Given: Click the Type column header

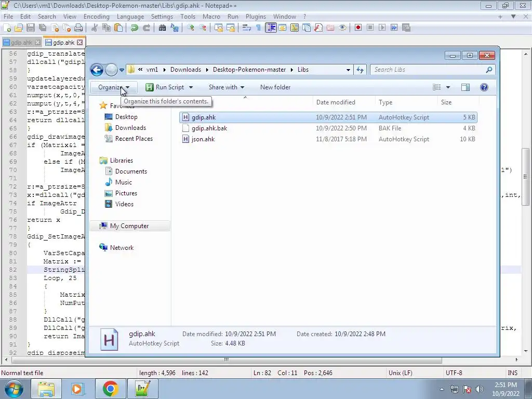Looking at the screenshot, I should click(406, 102).
